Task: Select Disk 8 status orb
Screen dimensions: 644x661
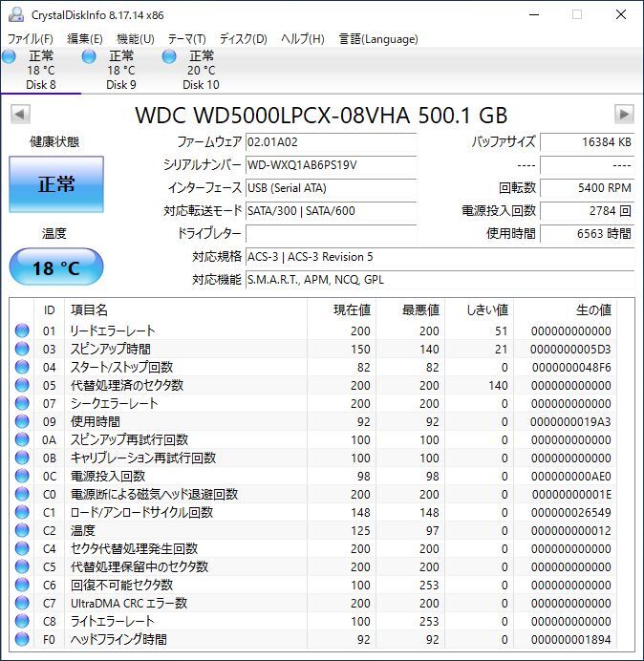Action: (x=9, y=56)
